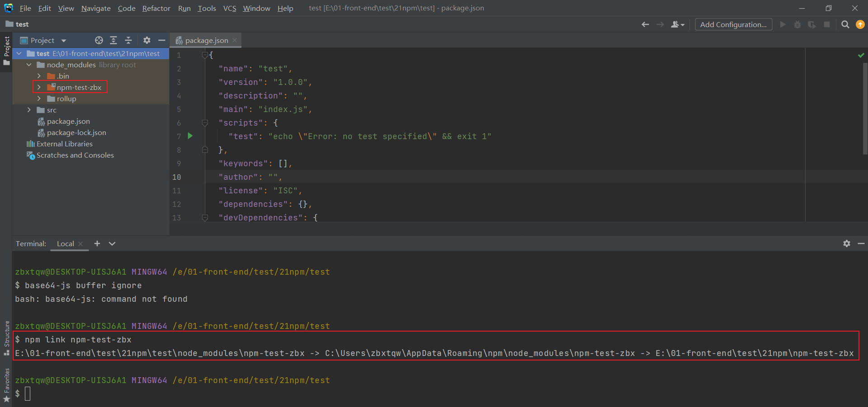
Task: Click the "author" key on line 10
Action: point(238,177)
